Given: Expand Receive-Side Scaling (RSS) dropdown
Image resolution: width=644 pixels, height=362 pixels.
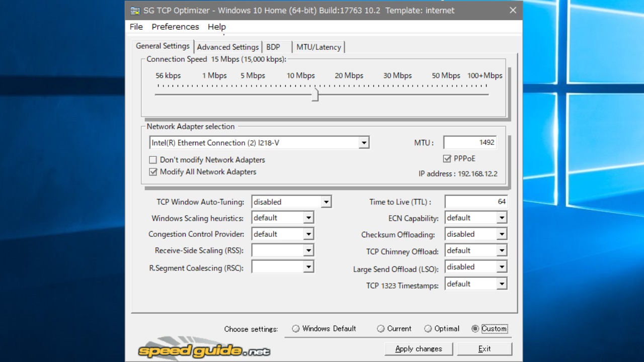Looking at the screenshot, I should [x=308, y=250].
